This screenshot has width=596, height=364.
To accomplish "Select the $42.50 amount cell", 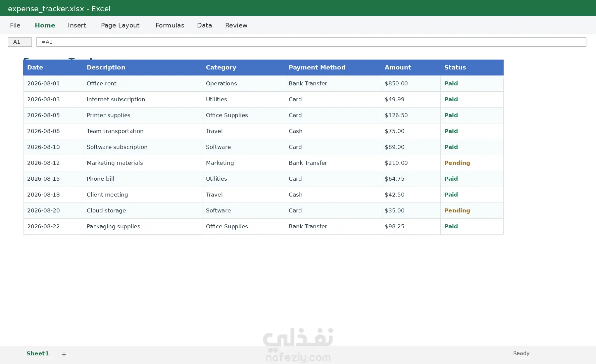I will point(411,195).
